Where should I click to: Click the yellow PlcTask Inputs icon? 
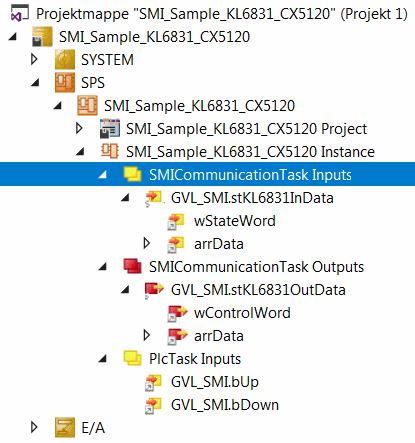click(132, 358)
